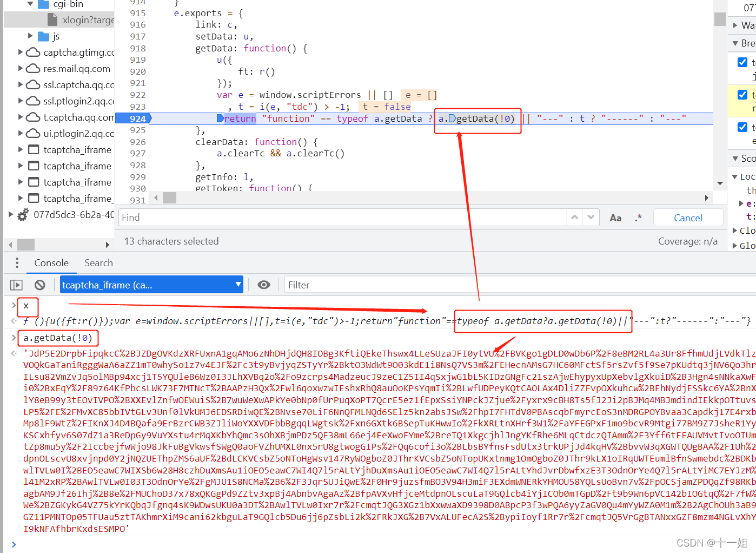This screenshot has height=553, width=756.
Task: Expand the Global scope group
Action: [x=735, y=246]
